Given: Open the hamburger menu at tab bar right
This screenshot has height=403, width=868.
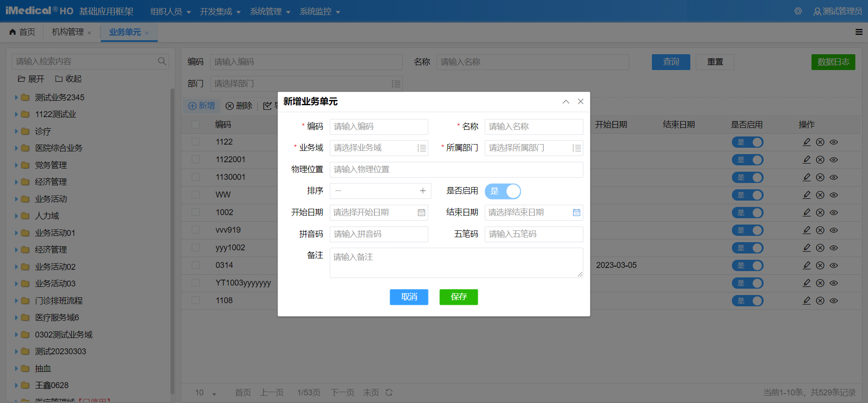Looking at the screenshot, I should (859, 32).
